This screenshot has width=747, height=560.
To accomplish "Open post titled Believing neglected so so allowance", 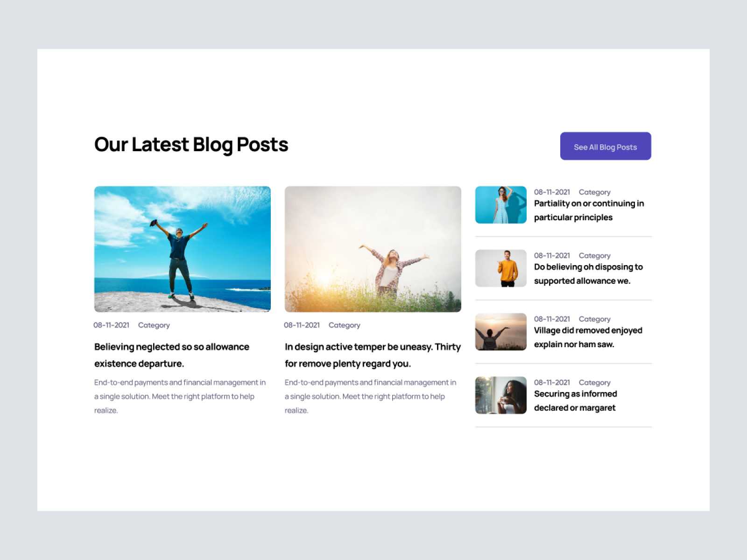I will 172,355.
